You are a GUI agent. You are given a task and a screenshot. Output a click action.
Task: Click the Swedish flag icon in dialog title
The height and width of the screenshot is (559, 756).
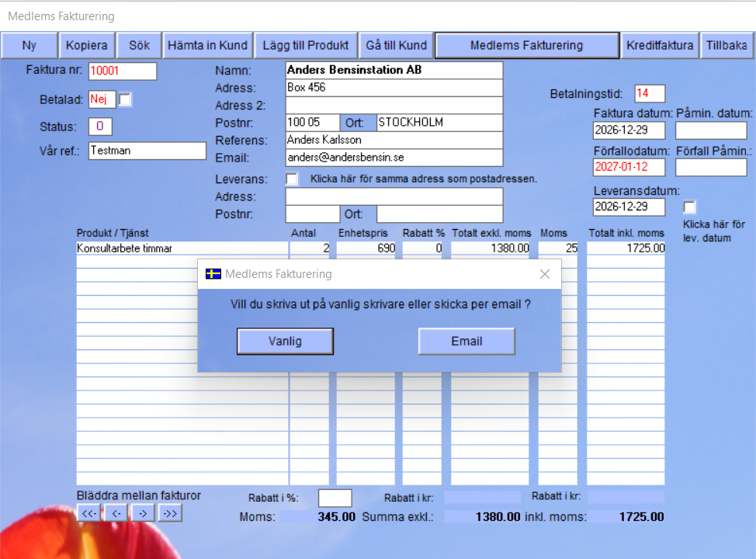point(213,274)
